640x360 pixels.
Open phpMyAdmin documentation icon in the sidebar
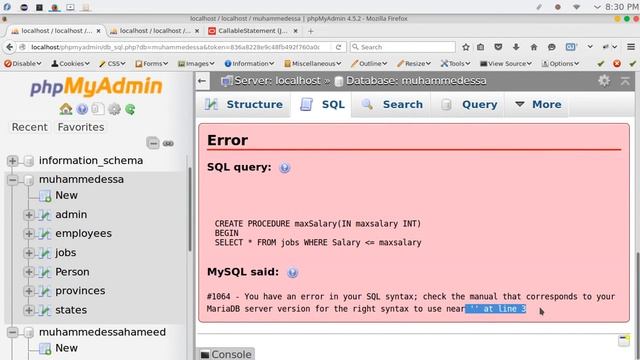click(82, 109)
